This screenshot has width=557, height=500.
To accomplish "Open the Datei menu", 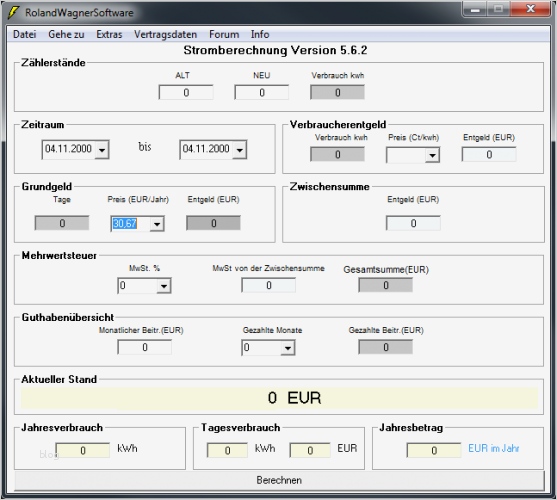I will [25, 34].
